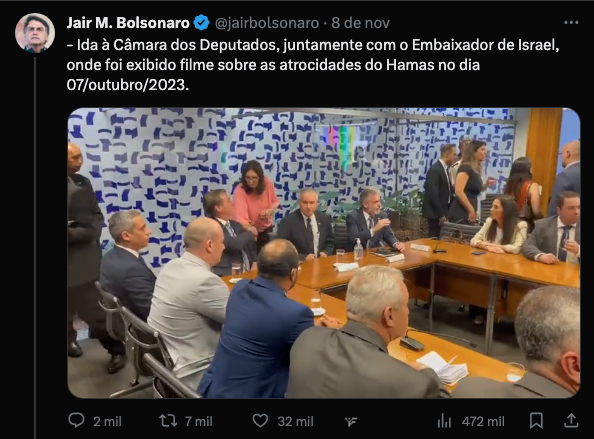Click the 472 mil views count

tap(483, 421)
